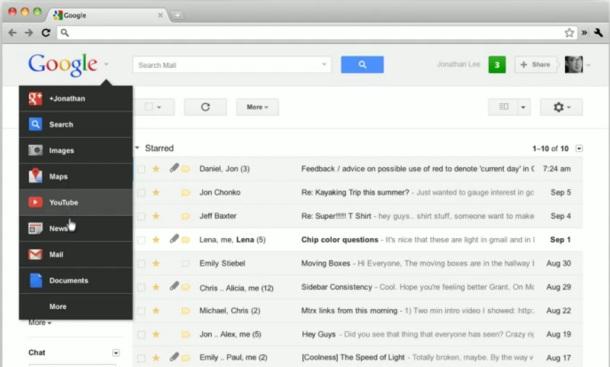
Task: Open a new browser tab
Action: coord(177,15)
